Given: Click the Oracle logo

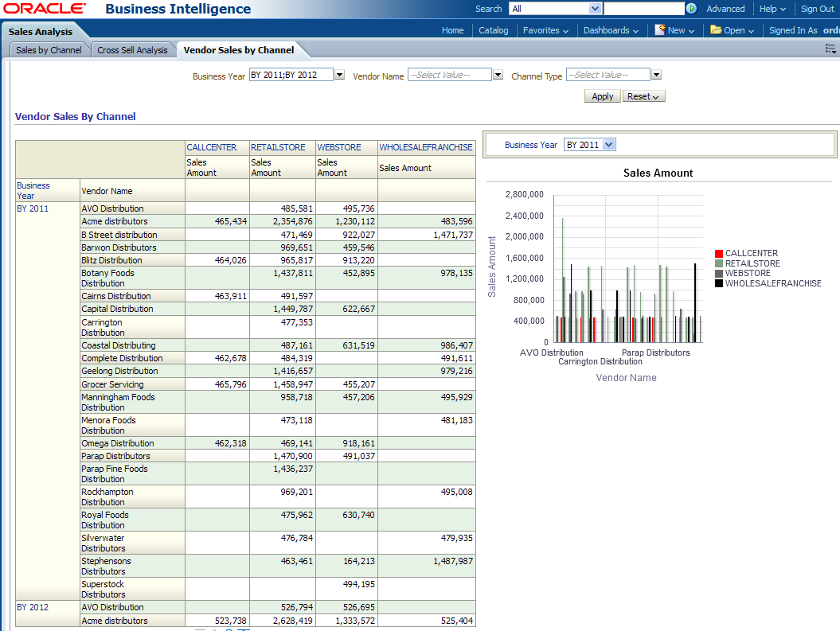Looking at the screenshot, I should point(45,9).
